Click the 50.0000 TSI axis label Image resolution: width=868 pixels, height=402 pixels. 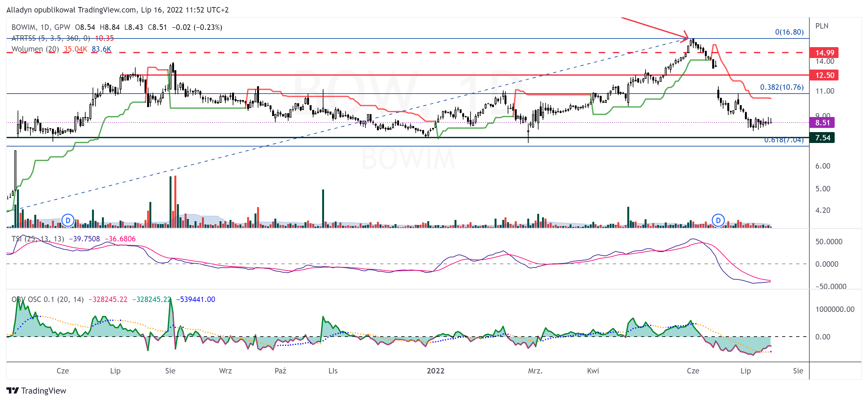point(829,242)
